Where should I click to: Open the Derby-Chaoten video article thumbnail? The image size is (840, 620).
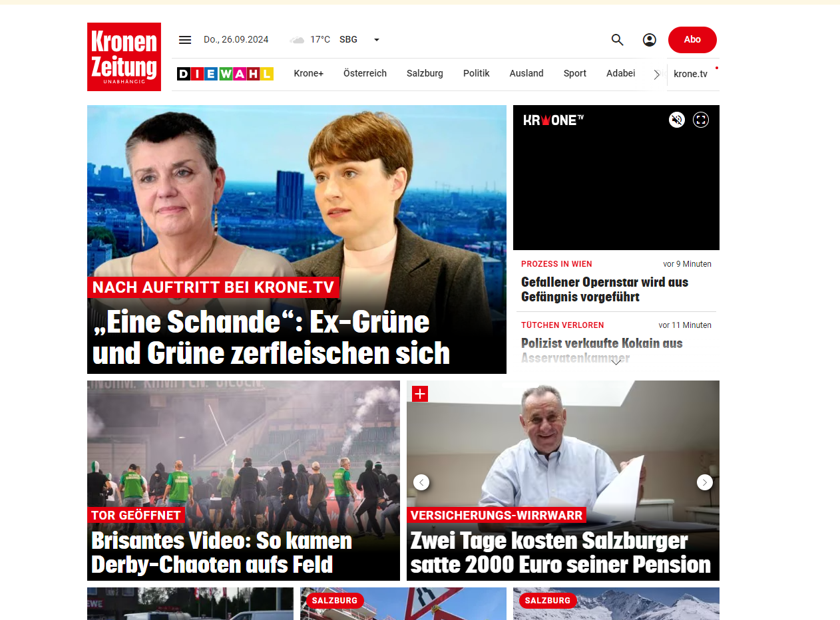(244, 480)
